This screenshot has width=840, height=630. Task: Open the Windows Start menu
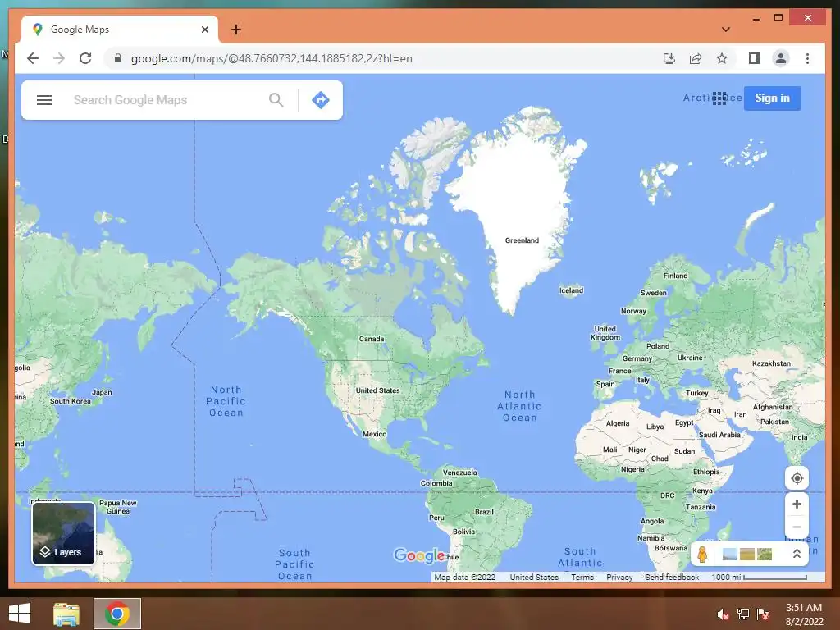pyautogui.click(x=20, y=614)
